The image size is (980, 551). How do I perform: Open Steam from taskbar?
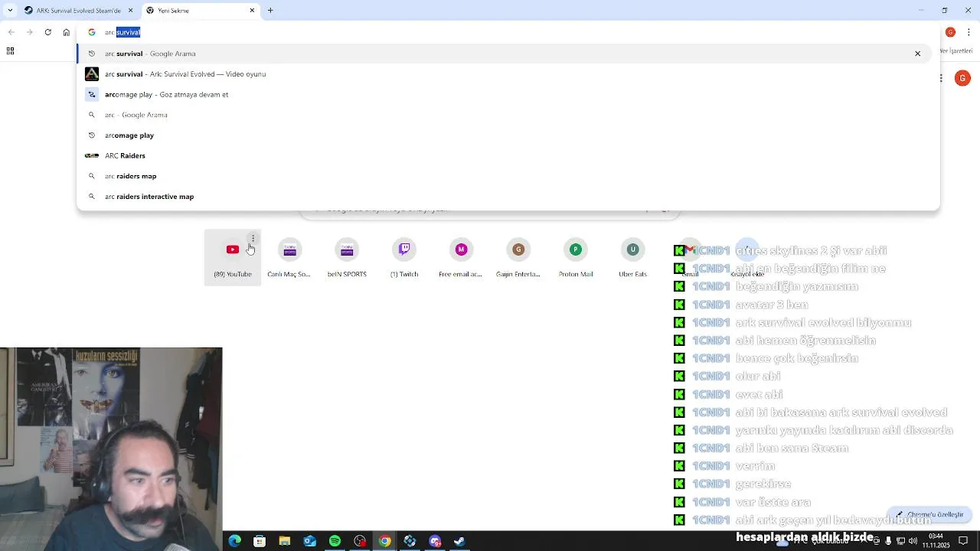coord(459,541)
